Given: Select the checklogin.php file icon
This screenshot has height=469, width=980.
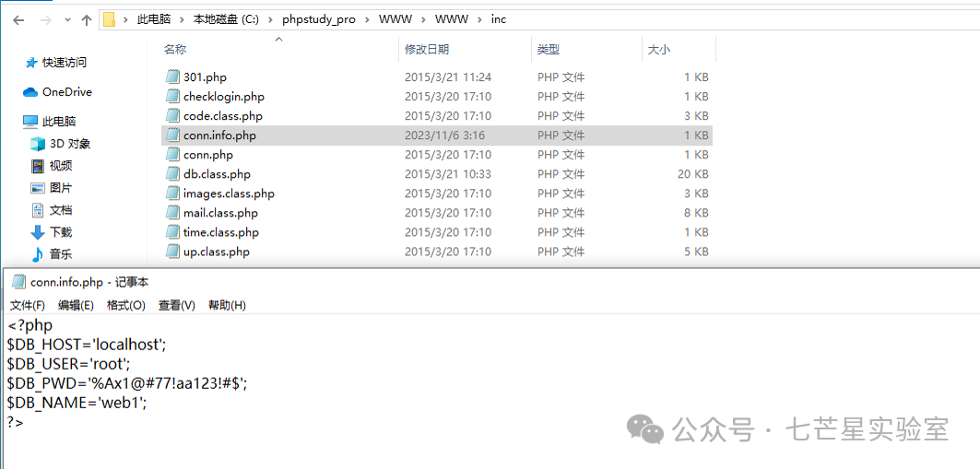Looking at the screenshot, I should pos(172,96).
